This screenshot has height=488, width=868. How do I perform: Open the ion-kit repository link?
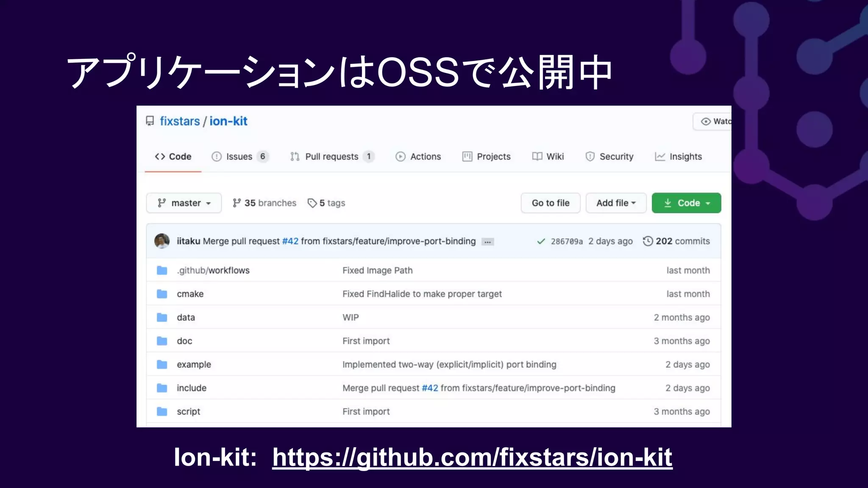coord(228,121)
